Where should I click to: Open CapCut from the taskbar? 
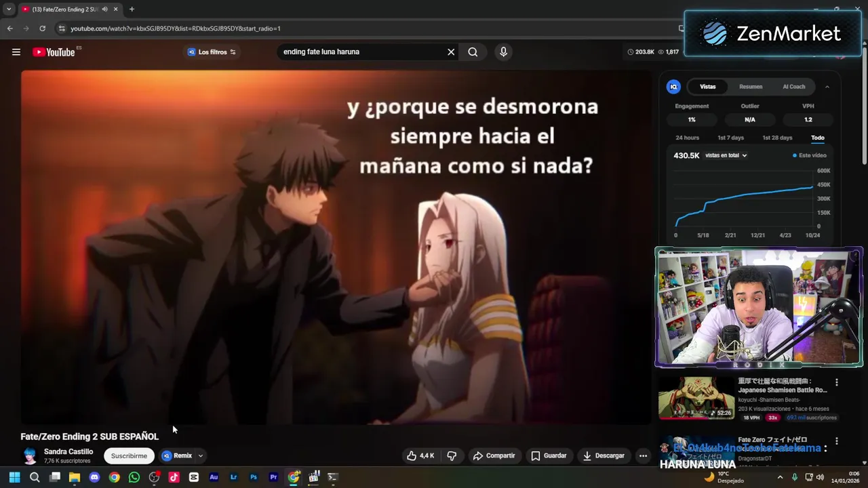[194, 477]
